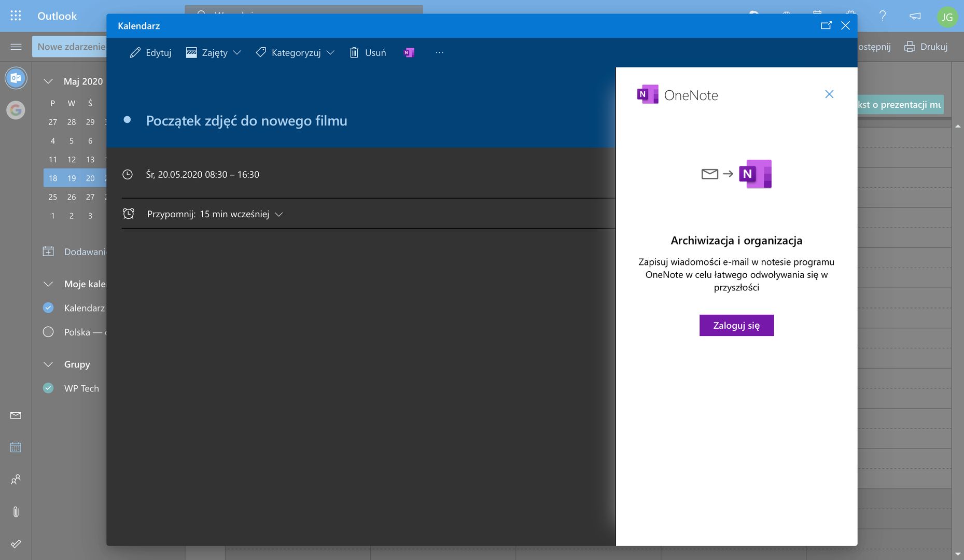Click the event date and time text

203,174
